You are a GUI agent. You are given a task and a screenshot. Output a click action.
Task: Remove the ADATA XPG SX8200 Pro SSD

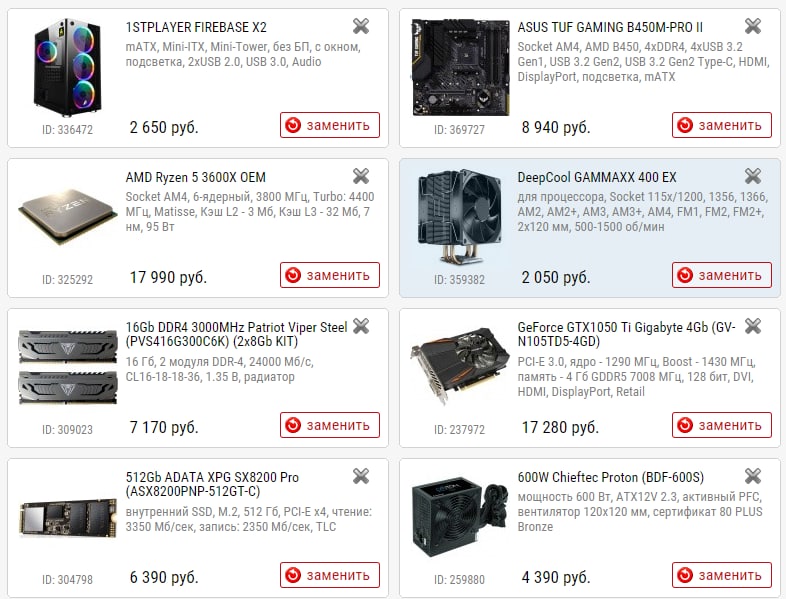(361, 476)
